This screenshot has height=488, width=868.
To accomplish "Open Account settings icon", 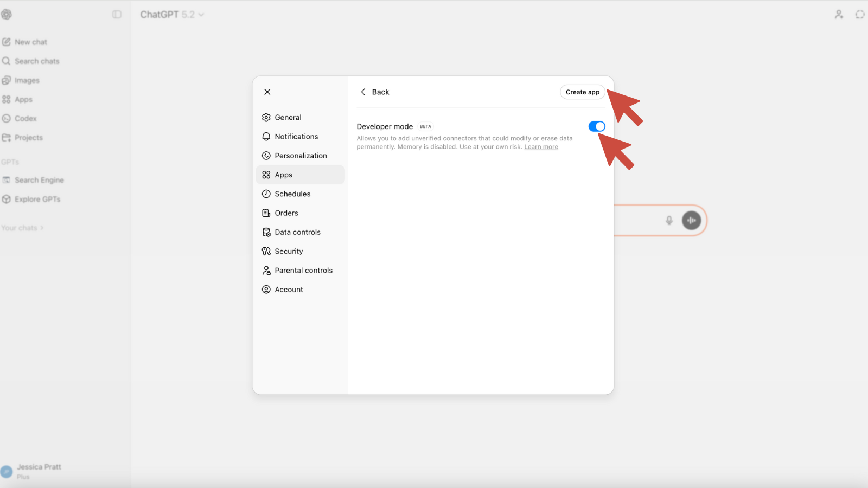I will click(x=266, y=290).
